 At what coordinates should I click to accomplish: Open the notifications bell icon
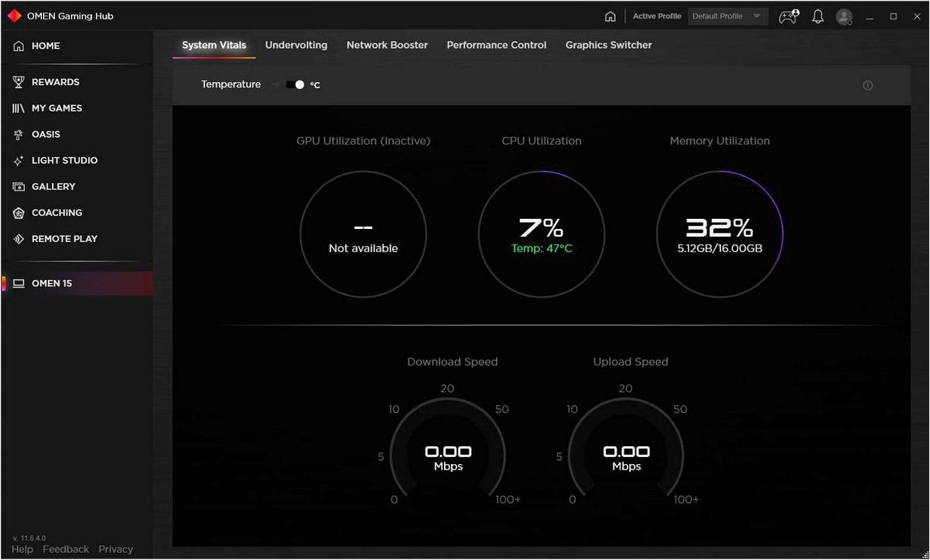pos(818,16)
